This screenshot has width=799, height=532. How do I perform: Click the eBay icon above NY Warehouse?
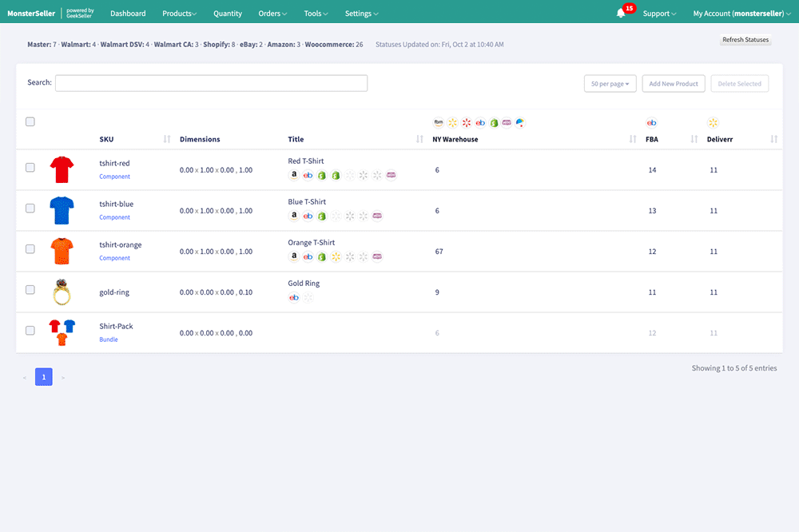(x=480, y=123)
